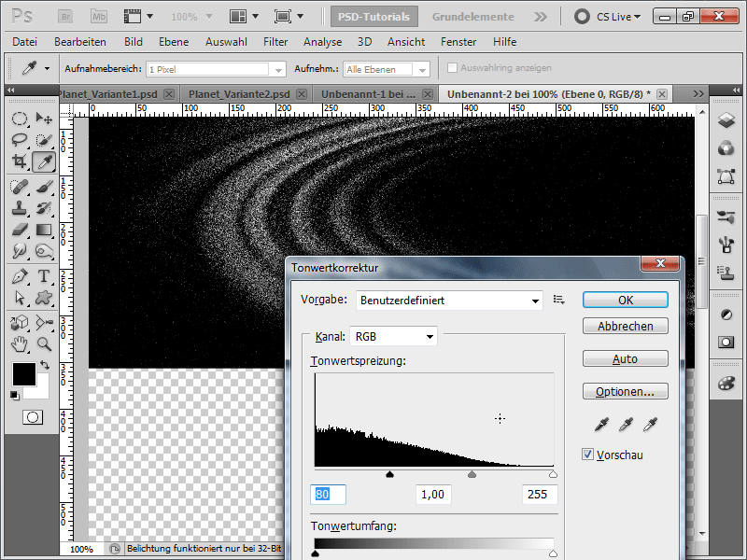This screenshot has width=747, height=560.
Task: Open the preset options menu icon
Action: coord(558,300)
